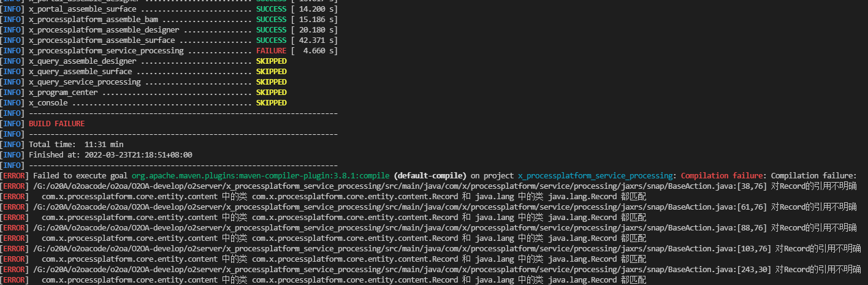Click the red BUILD FAILURE text
868x285 pixels.
click(x=56, y=123)
